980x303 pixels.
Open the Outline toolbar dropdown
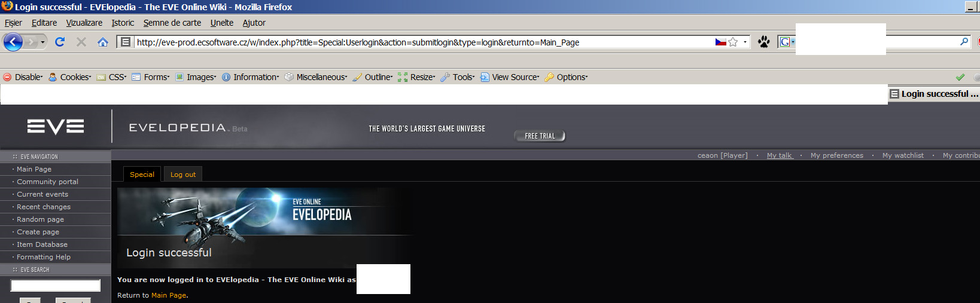tap(373, 77)
